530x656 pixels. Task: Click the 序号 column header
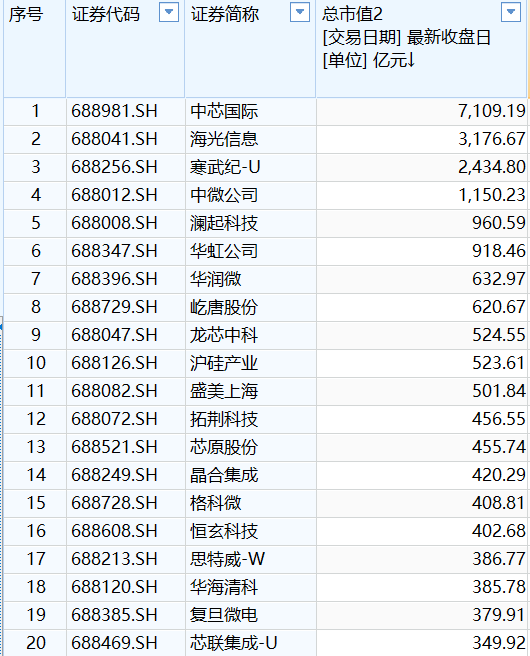click(35, 49)
